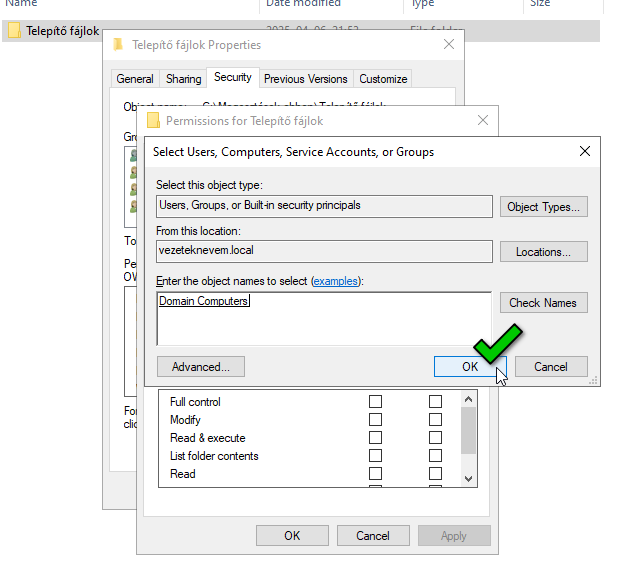Open the Previous Versions tab
This screenshot has width=636, height=565.
click(306, 79)
